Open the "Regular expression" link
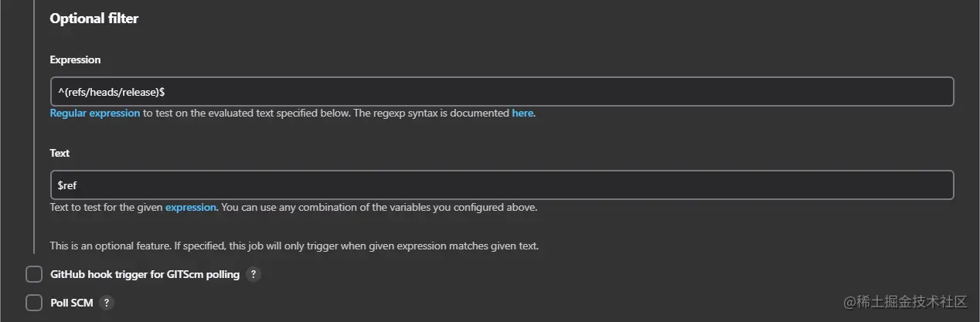 [95, 113]
